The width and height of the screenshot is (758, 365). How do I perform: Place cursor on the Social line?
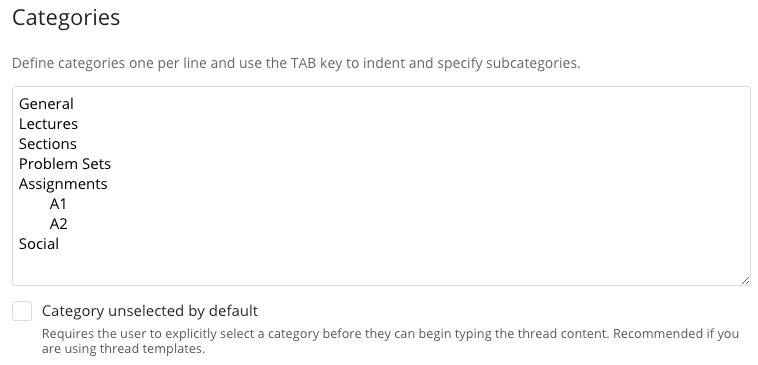pos(39,244)
